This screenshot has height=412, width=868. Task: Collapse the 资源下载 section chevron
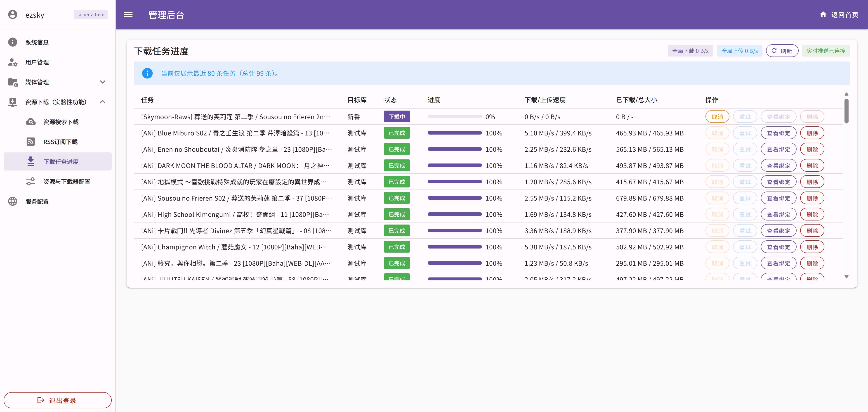tap(103, 102)
